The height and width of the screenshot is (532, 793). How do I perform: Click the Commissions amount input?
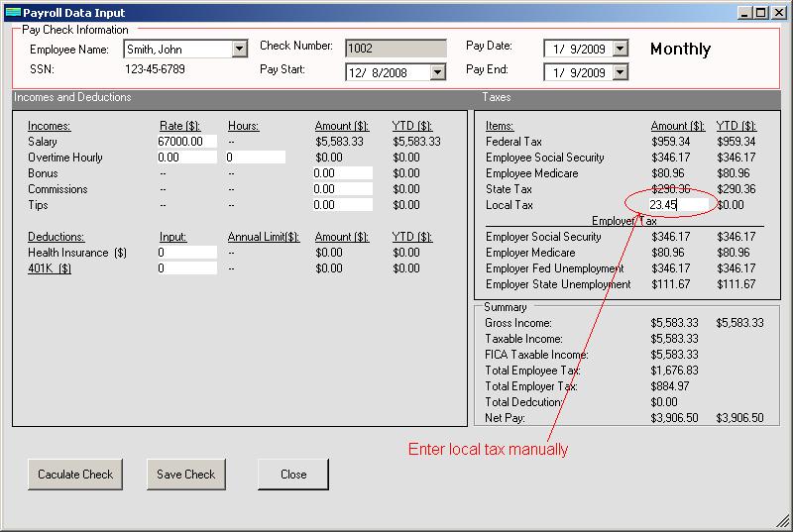(x=342, y=189)
